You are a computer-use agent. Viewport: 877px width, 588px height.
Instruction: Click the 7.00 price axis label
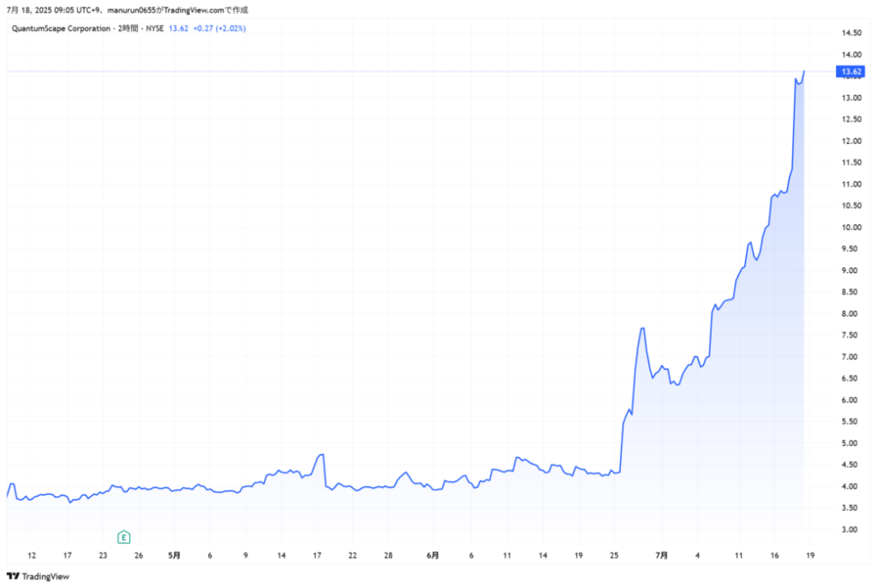point(850,357)
